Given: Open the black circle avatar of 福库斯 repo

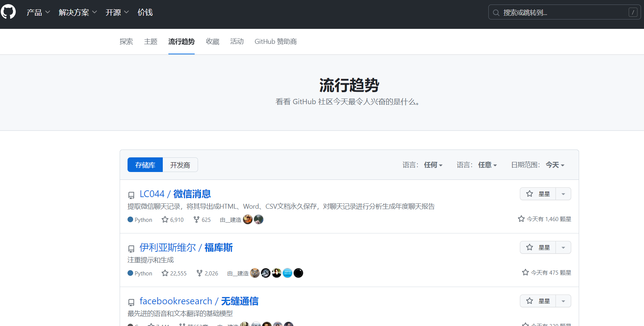Looking at the screenshot, I should pyautogui.click(x=298, y=273).
